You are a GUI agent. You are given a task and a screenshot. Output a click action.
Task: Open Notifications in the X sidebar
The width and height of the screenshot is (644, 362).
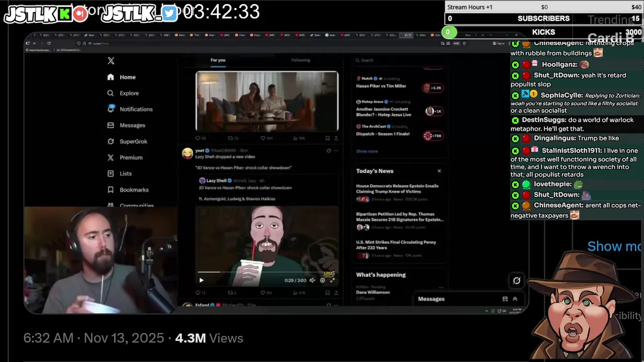click(x=130, y=109)
